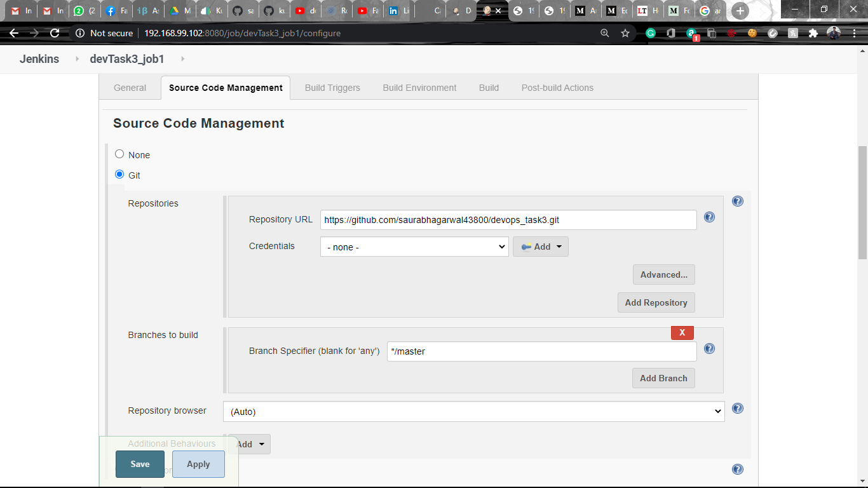Click inside the Repository URL field

pos(508,219)
